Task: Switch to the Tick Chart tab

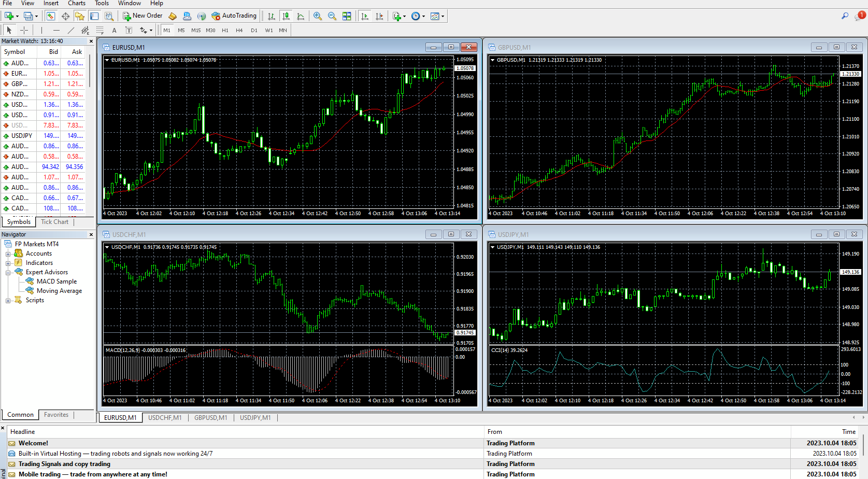Action: [x=54, y=222]
